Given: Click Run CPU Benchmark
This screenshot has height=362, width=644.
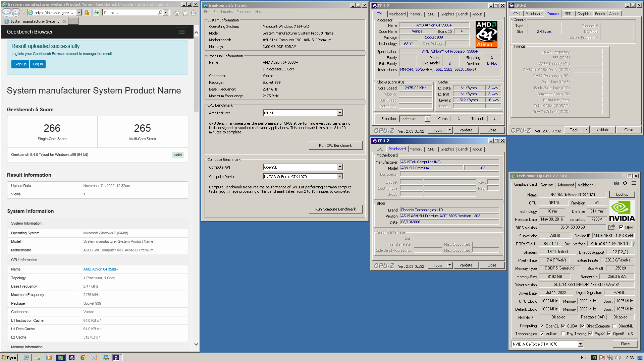Looking at the screenshot, I should [335, 145].
